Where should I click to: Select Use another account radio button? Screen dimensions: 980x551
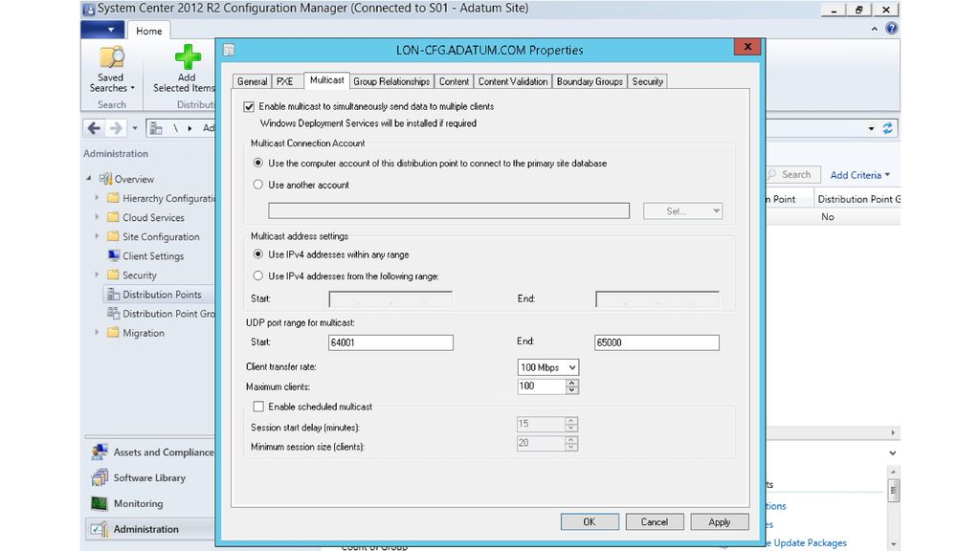258,185
